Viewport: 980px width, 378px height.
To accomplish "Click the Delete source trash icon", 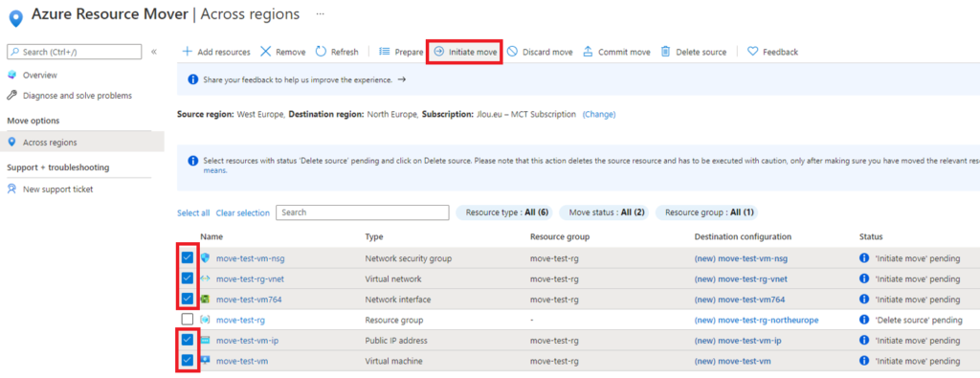I will pyautogui.click(x=666, y=52).
